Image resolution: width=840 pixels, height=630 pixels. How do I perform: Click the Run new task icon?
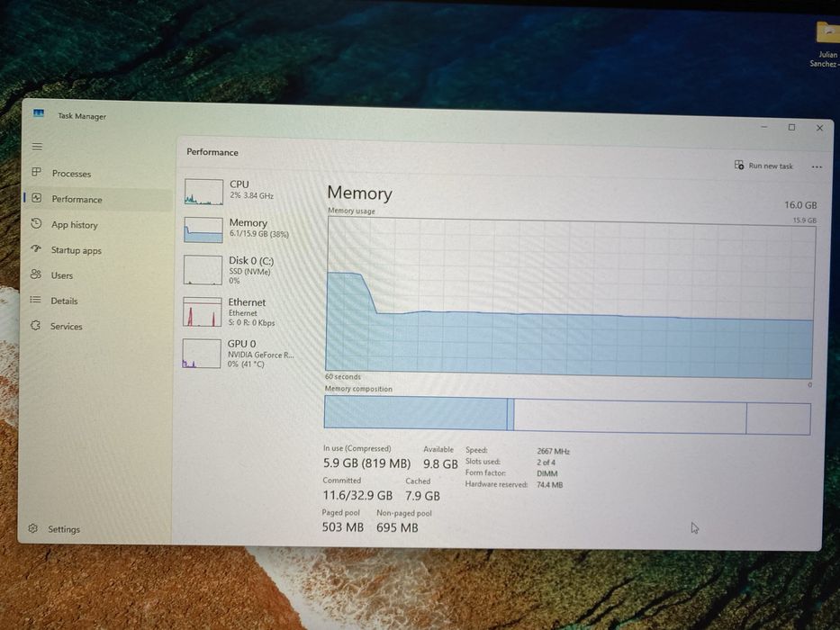point(739,165)
